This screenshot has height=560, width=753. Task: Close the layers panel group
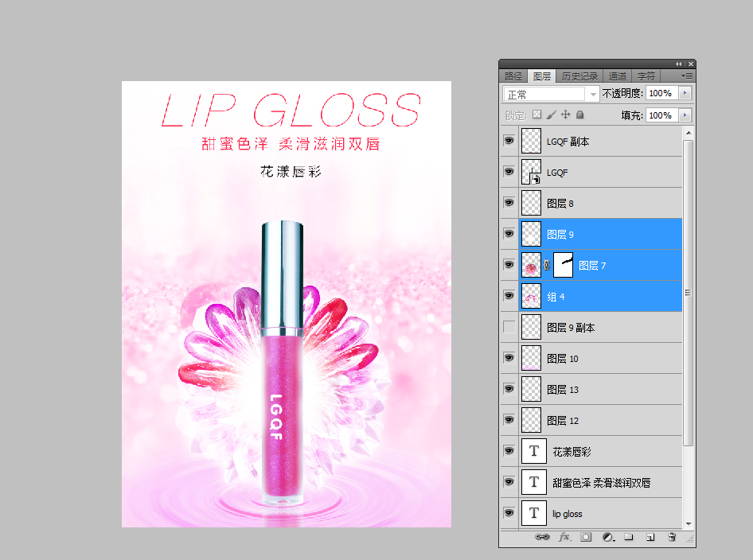(x=691, y=64)
